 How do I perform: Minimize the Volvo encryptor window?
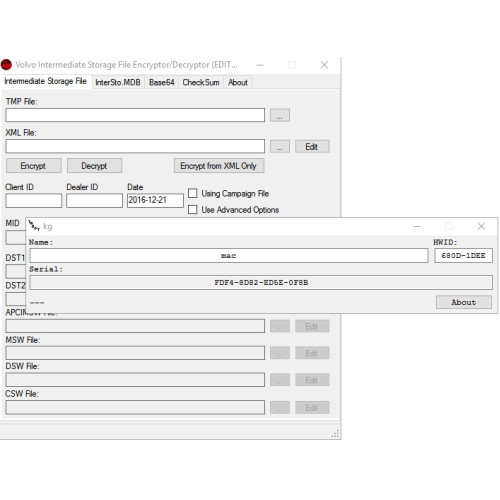(x=260, y=65)
